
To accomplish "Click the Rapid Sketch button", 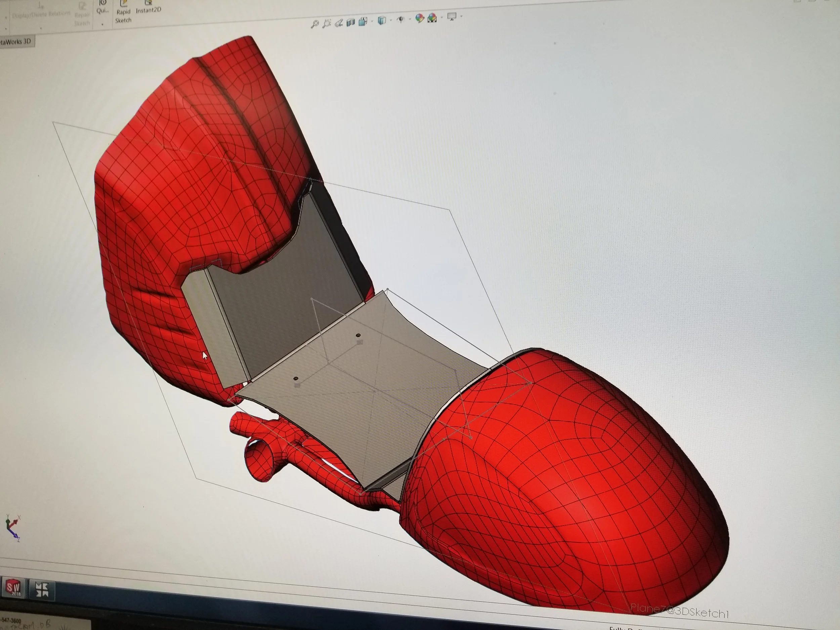I will pos(123,12).
